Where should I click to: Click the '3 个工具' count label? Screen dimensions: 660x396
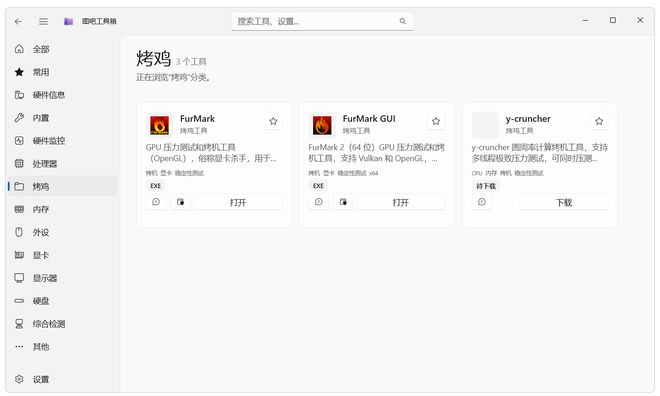tap(191, 61)
